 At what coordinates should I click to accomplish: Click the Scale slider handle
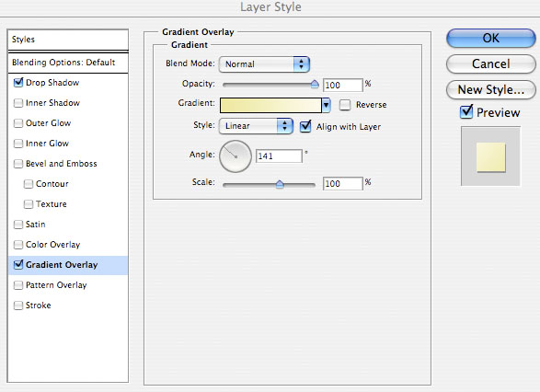(280, 185)
